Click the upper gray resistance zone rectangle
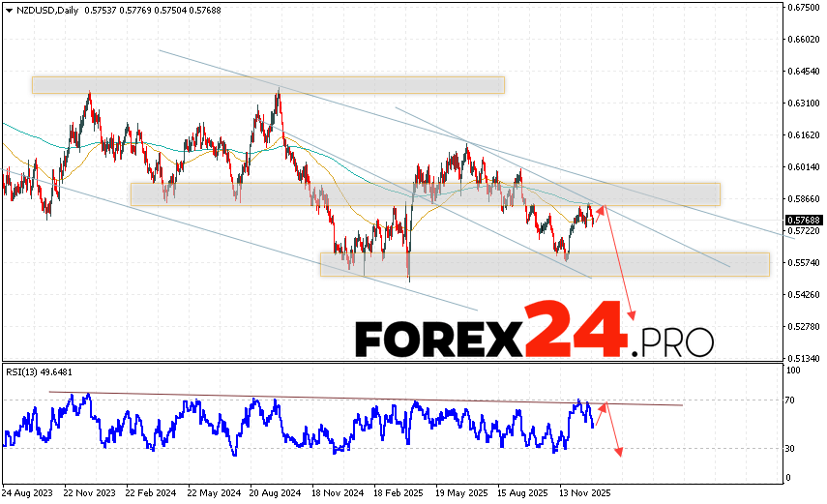827x504 pixels. click(268, 85)
